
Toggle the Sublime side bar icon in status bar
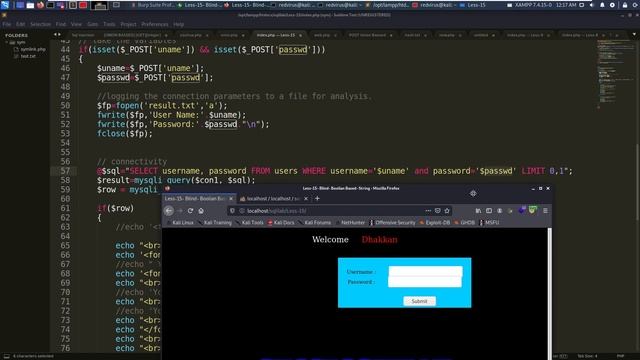(x=6, y=356)
